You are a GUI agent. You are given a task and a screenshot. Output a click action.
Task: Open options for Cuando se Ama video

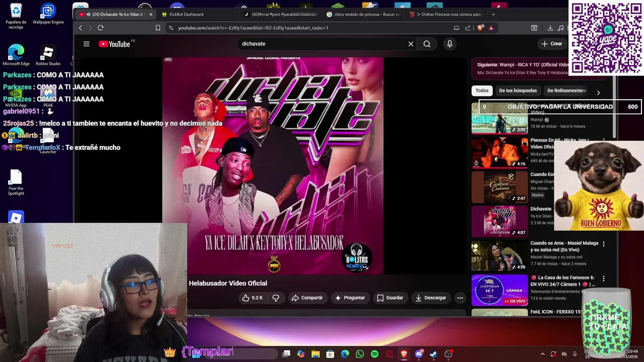click(x=604, y=244)
